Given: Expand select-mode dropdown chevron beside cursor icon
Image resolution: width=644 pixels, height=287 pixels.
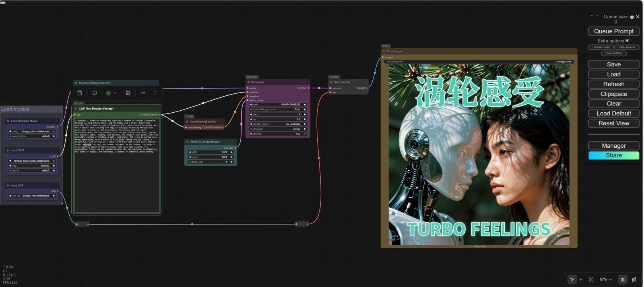Looking at the screenshot, I should coord(580,279).
